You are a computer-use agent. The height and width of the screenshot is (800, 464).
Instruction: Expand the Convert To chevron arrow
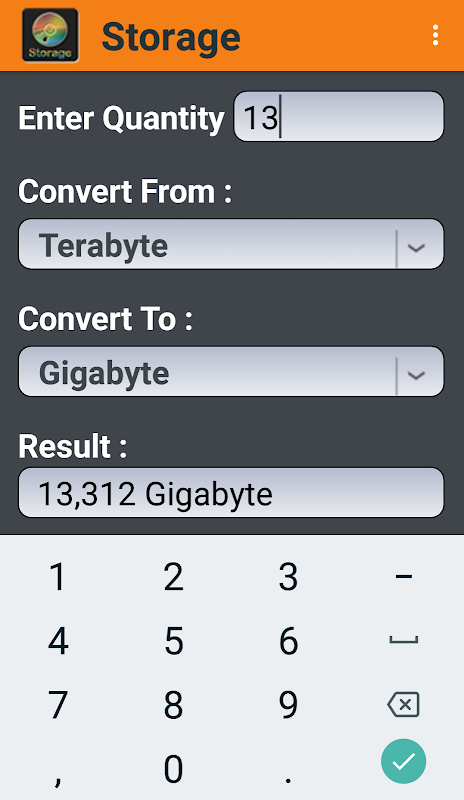[417, 376]
